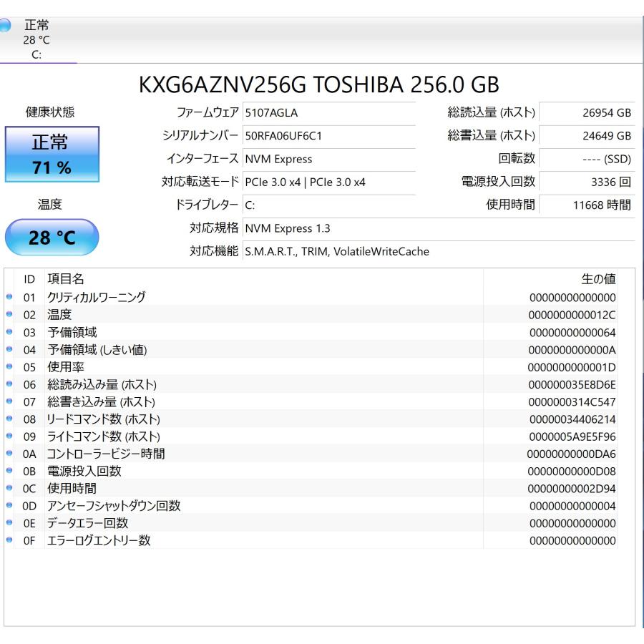Click raw value 00000000000DA6
The image size is (644, 644).
coord(571,454)
